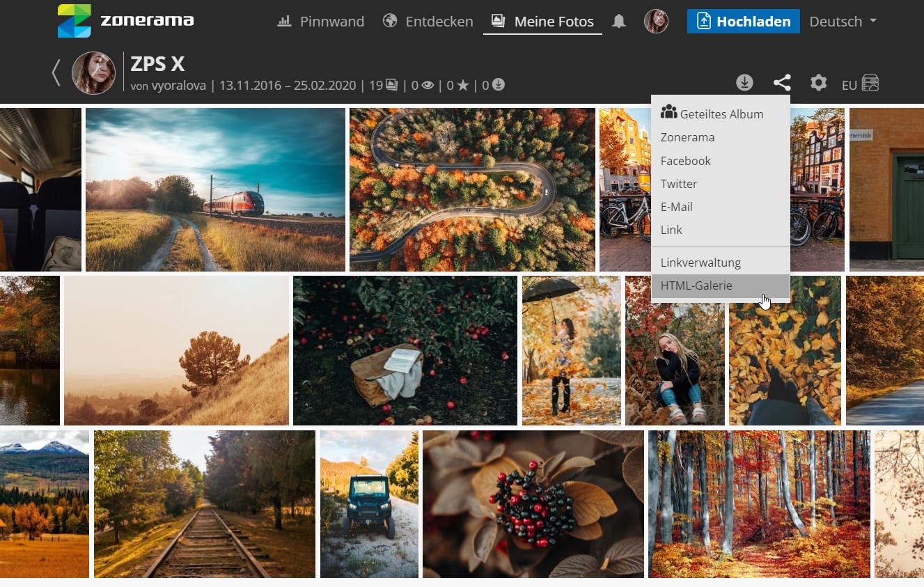Share album via Facebook menu entry
The height and width of the screenshot is (587, 924).
tap(686, 161)
